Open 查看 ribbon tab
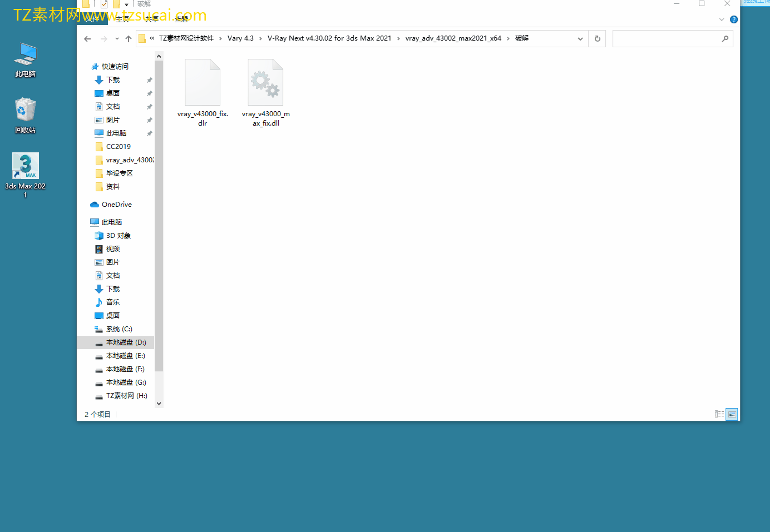The width and height of the screenshot is (770, 532). [181, 19]
